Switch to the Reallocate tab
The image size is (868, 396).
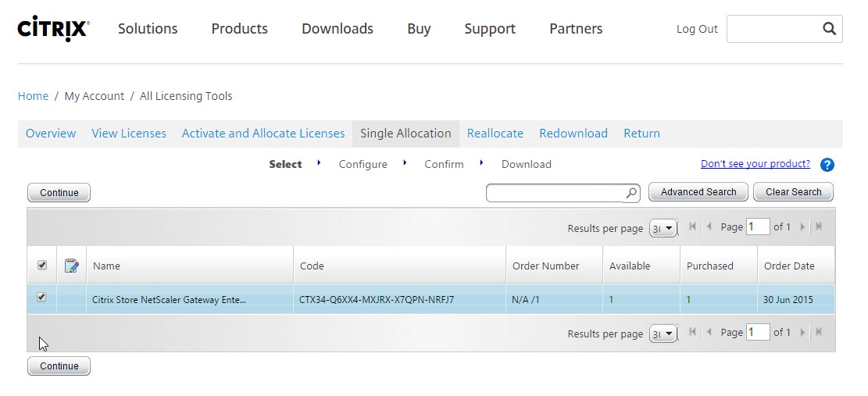click(495, 134)
